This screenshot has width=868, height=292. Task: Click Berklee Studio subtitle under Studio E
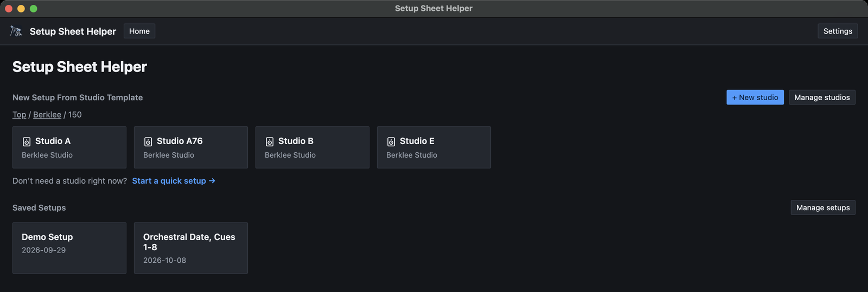412,155
